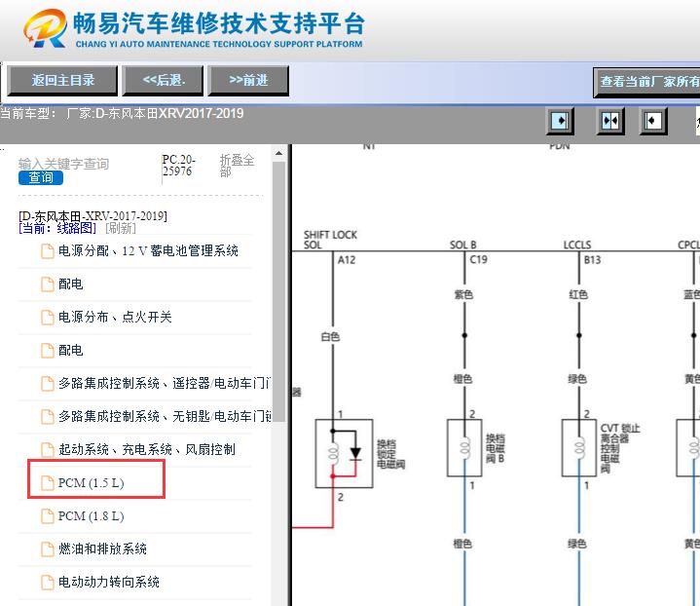Screen dimensions: 700x606
Task: Open 燃油和排放系统 item
Action: point(102,549)
